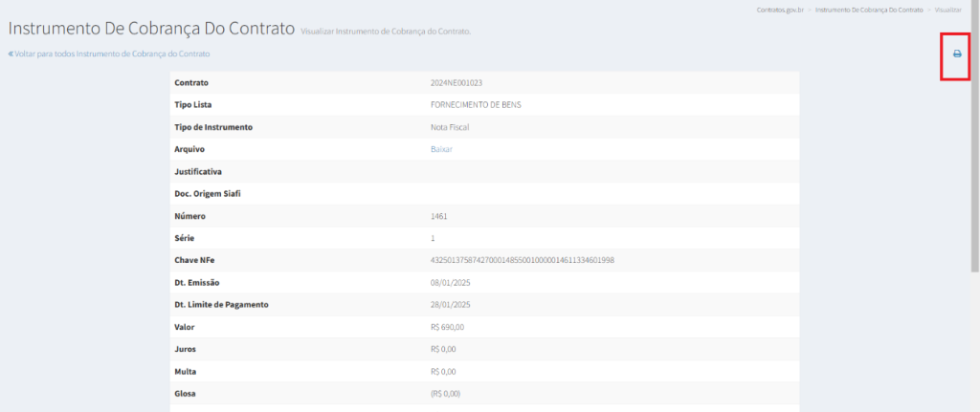Screen dimensions: 980x412
Task: Click the page title heading
Action: (x=151, y=28)
